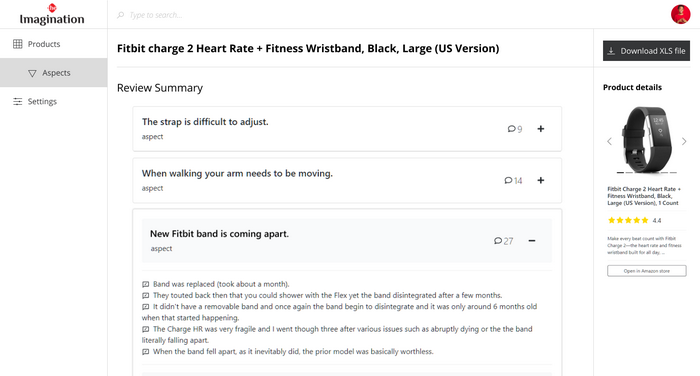The image size is (700, 376).
Task: Show previous product image
Action: click(609, 142)
